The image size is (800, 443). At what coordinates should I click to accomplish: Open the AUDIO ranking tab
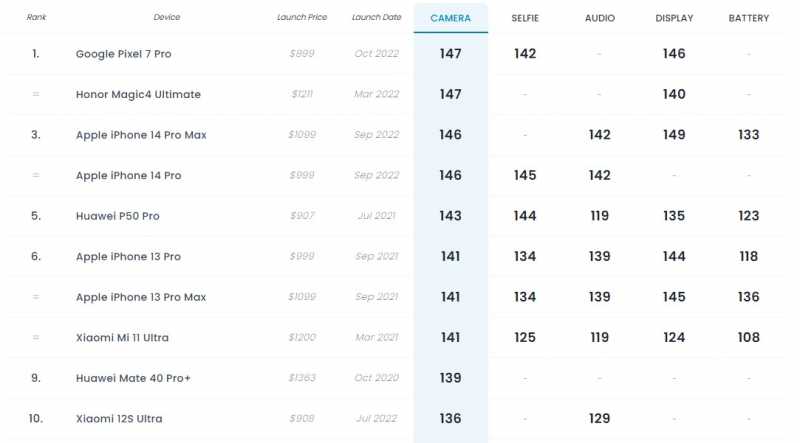tap(599, 18)
